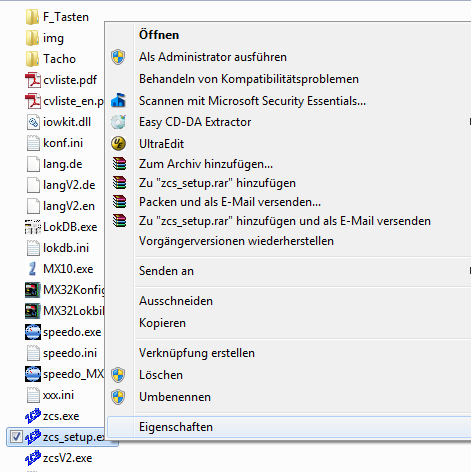The image size is (471, 472).
Task: Select the MX10.exe file icon
Action: [33, 269]
